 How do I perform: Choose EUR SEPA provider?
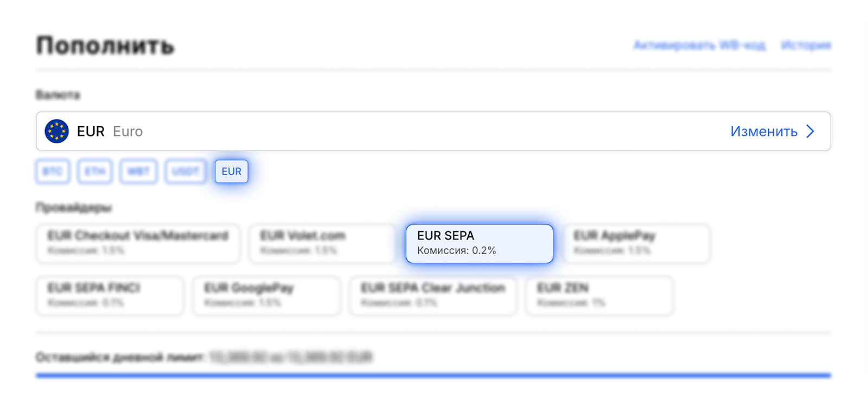tap(480, 243)
